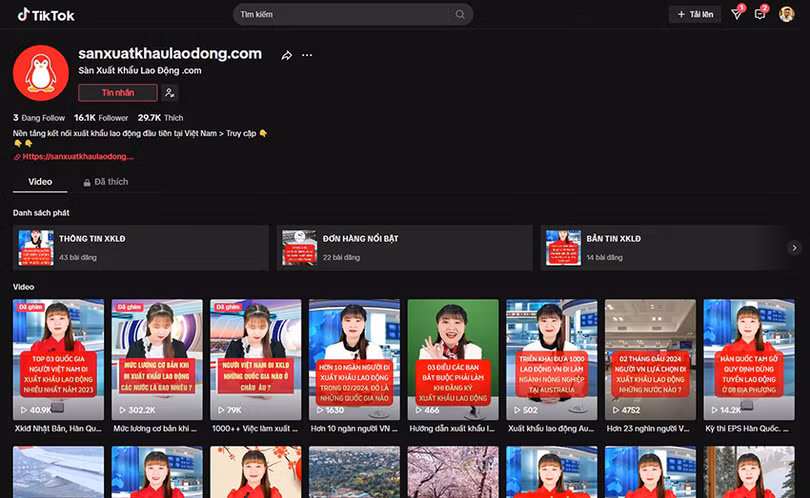This screenshot has height=498, width=810.
Task: Open the share profile arrow icon
Action: (287, 55)
